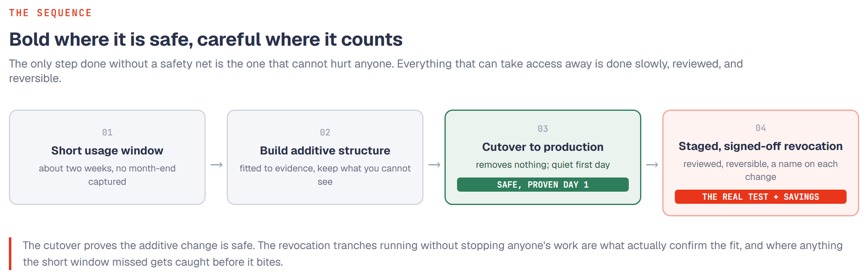
Task: Click the 'Short usage window' title
Action: 107,150
